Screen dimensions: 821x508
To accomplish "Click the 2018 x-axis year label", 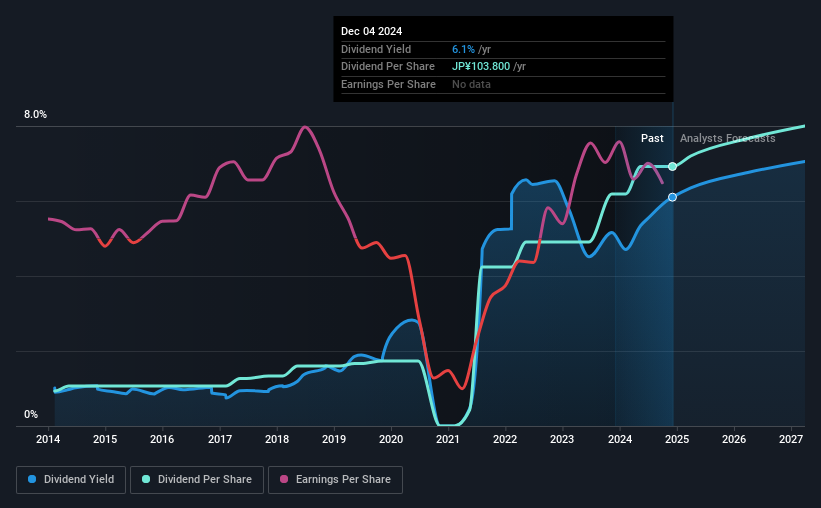I will point(276,439).
